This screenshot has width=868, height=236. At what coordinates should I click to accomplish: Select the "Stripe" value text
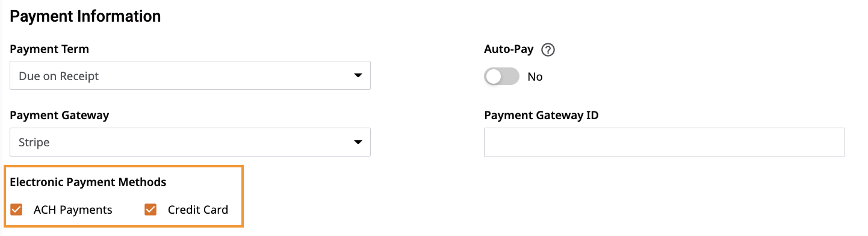(34, 143)
